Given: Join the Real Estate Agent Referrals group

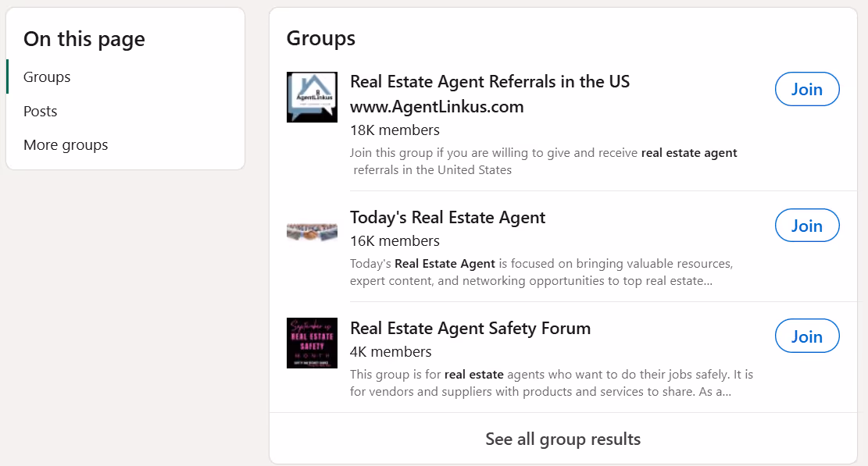Looking at the screenshot, I should (807, 89).
